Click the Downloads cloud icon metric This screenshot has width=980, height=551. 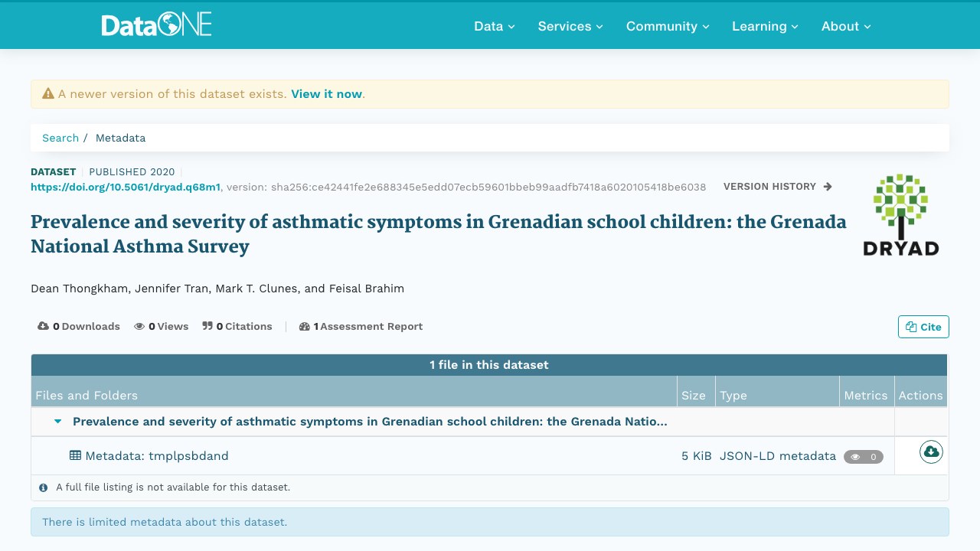[43, 326]
